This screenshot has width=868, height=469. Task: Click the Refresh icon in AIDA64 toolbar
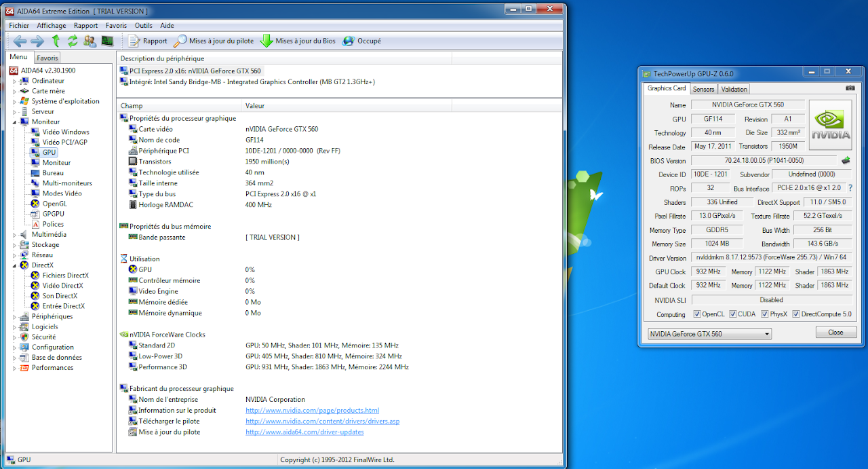(73, 41)
